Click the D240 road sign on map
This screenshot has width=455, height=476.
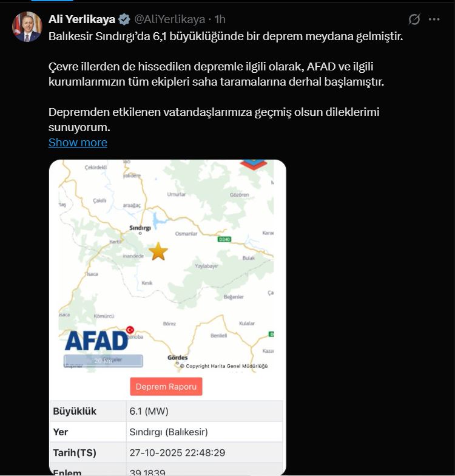pos(224,239)
